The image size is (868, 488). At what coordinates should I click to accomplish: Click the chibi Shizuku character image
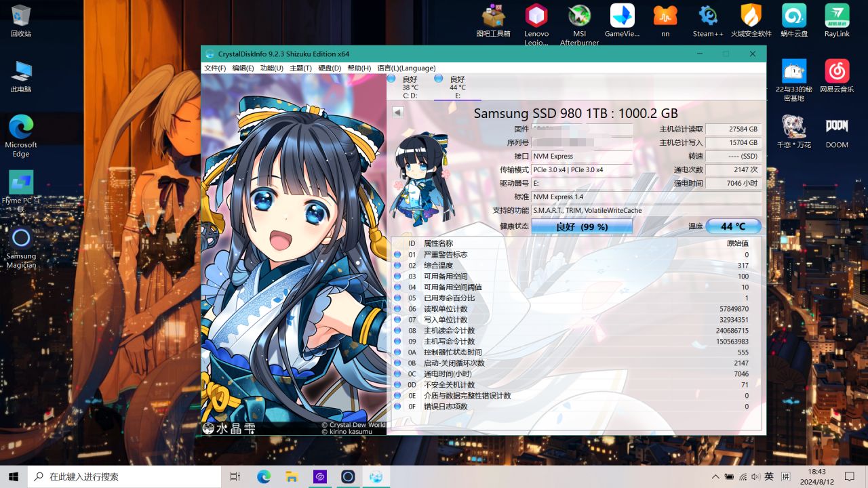click(422, 179)
